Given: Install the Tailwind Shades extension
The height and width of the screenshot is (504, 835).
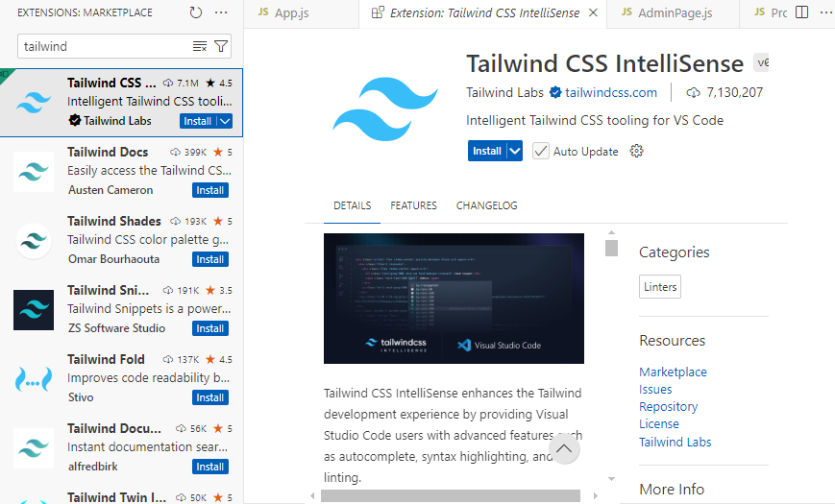Looking at the screenshot, I should pos(210,260).
